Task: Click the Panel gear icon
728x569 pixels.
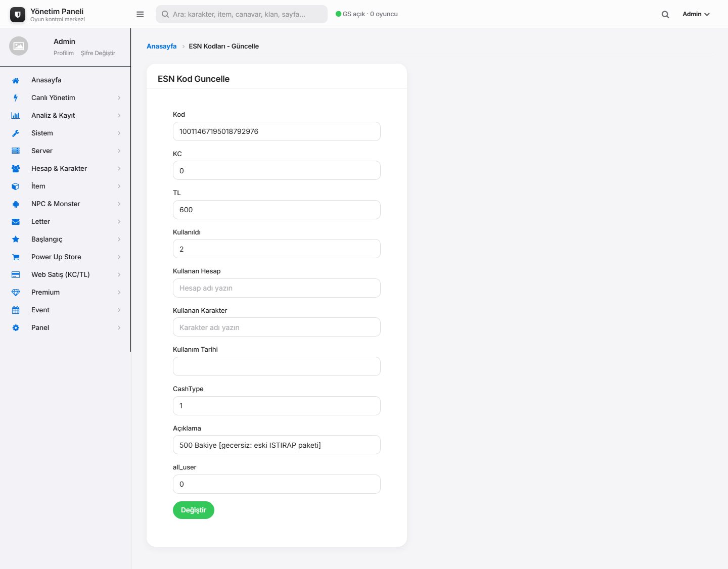Action: tap(16, 328)
